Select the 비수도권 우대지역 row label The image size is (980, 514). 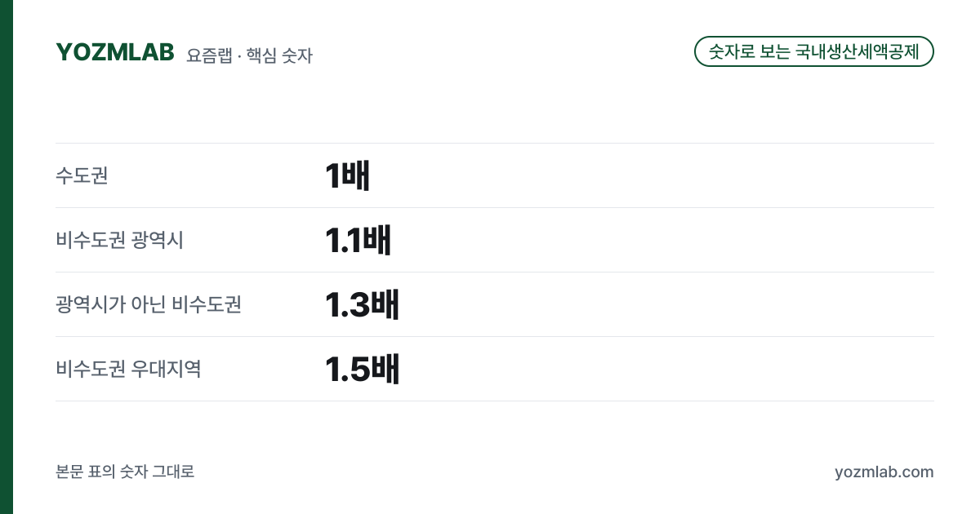128,369
